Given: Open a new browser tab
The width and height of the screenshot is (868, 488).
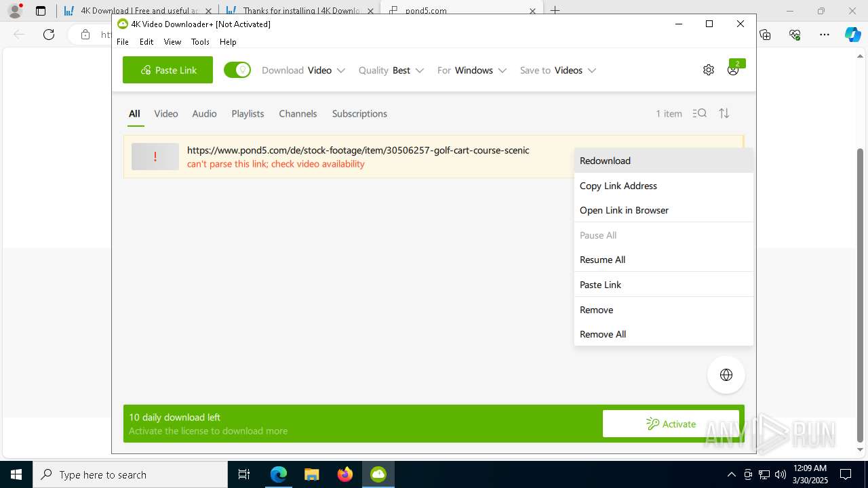Looking at the screenshot, I should (x=555, y=10).
